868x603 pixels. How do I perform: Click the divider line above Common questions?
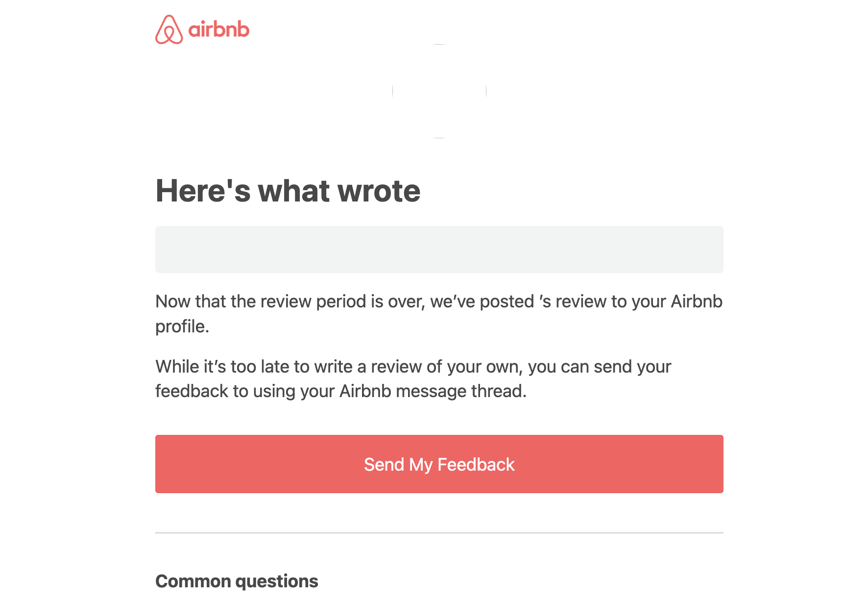click(x=439, y=533)
